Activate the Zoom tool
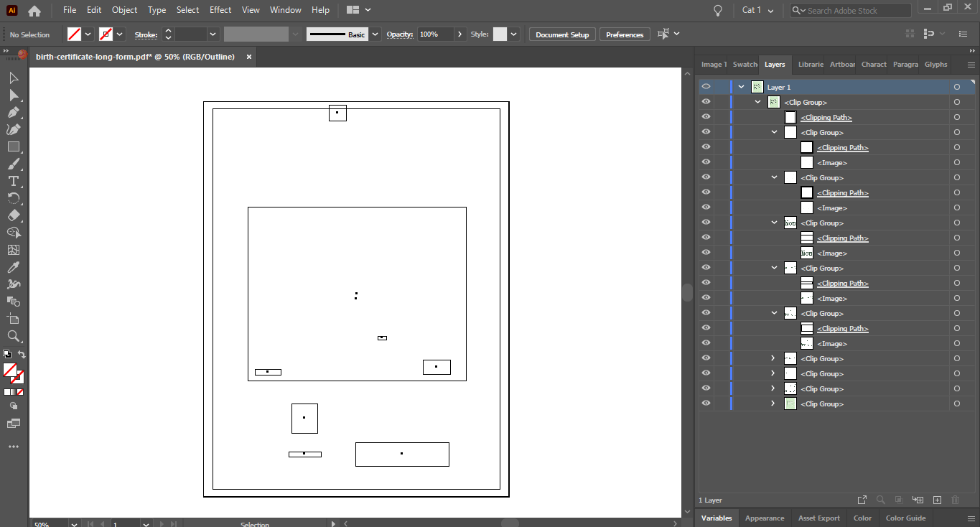 13,336
